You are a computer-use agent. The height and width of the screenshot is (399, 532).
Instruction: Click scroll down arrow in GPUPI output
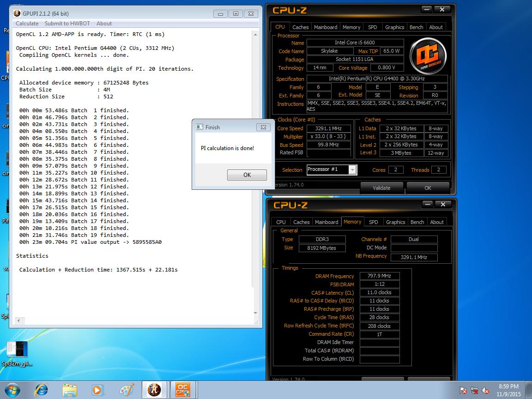[x=255, y=313]
